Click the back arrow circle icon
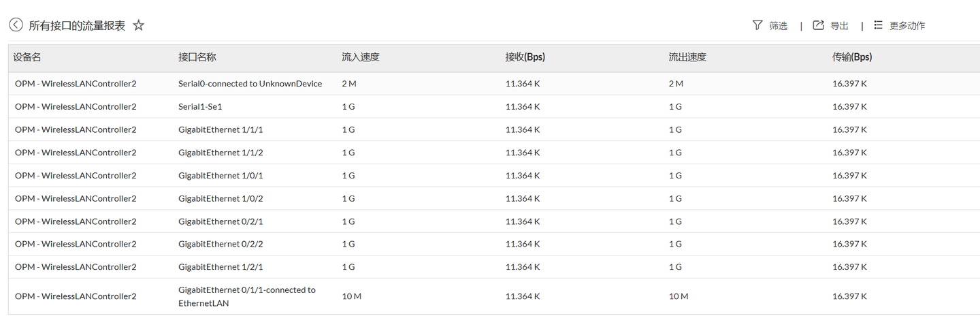The image size is (980, 327). (x=16, y=25)
